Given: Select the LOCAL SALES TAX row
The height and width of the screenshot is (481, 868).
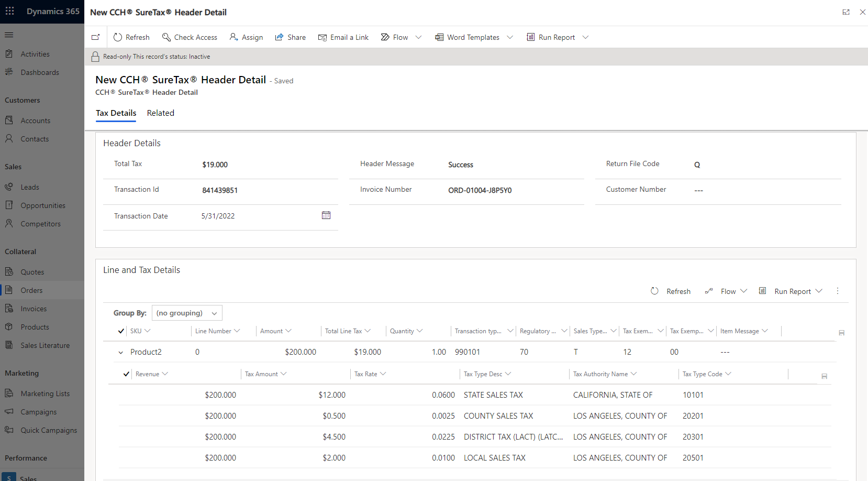Looking at the screenshot, I should [475, 458].
